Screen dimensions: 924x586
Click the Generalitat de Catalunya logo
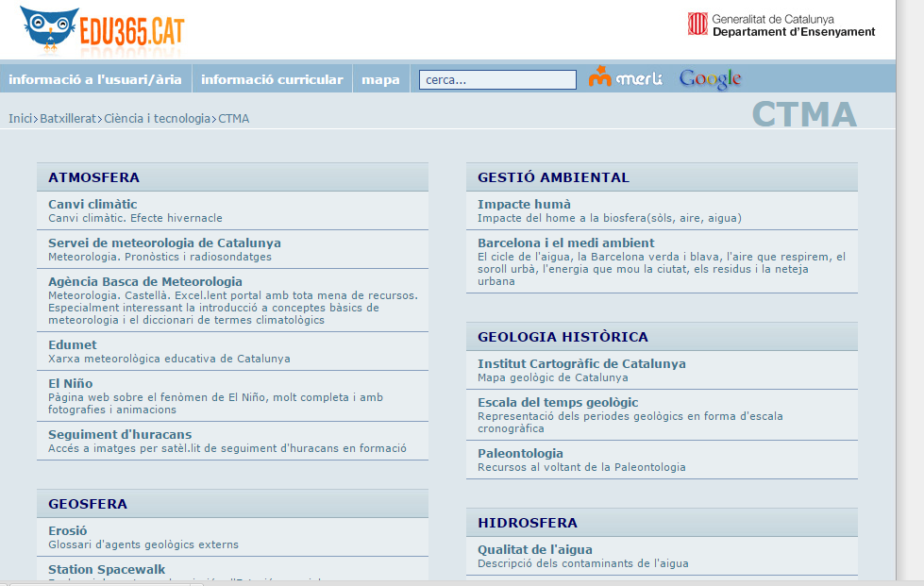click(x=781, y=25)
